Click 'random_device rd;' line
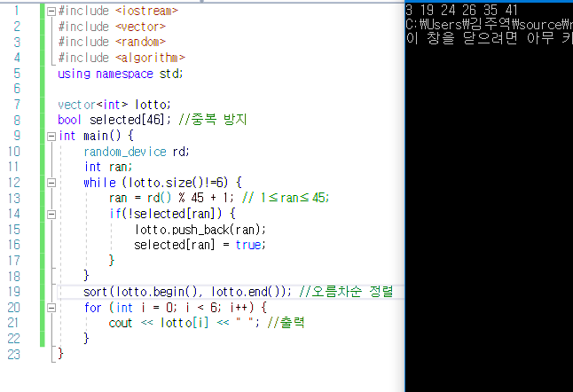 click(x=137, y=152)
